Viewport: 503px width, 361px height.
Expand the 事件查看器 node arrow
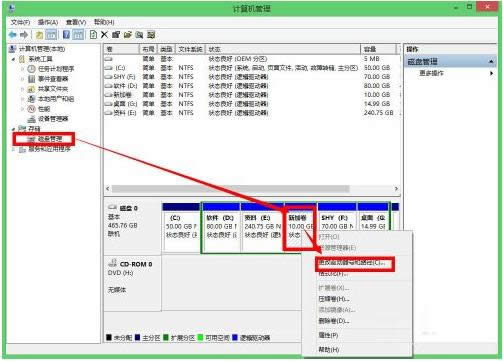(x=23, y=79)
